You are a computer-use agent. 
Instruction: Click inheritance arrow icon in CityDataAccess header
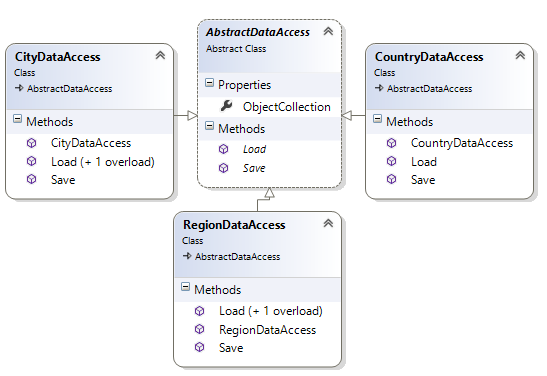(19, 88)
